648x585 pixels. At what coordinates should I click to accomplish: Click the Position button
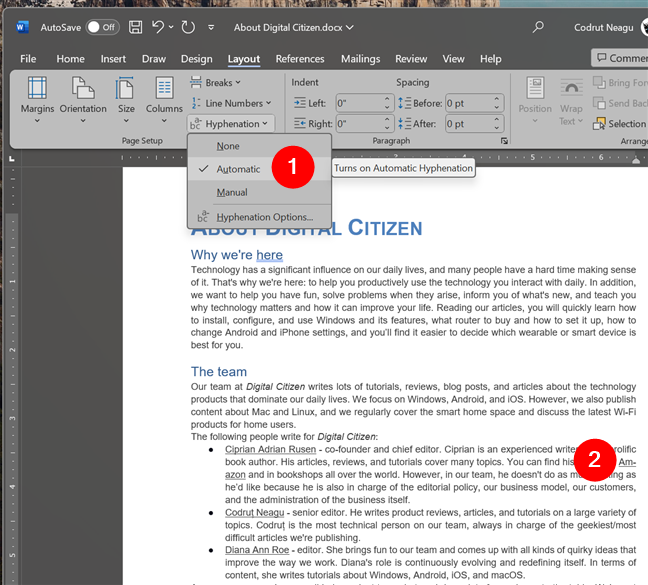[x=535, y=100]
